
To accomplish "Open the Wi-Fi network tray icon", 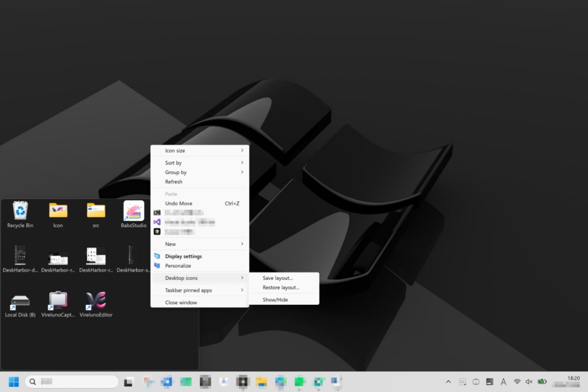I will pos(517,382).
